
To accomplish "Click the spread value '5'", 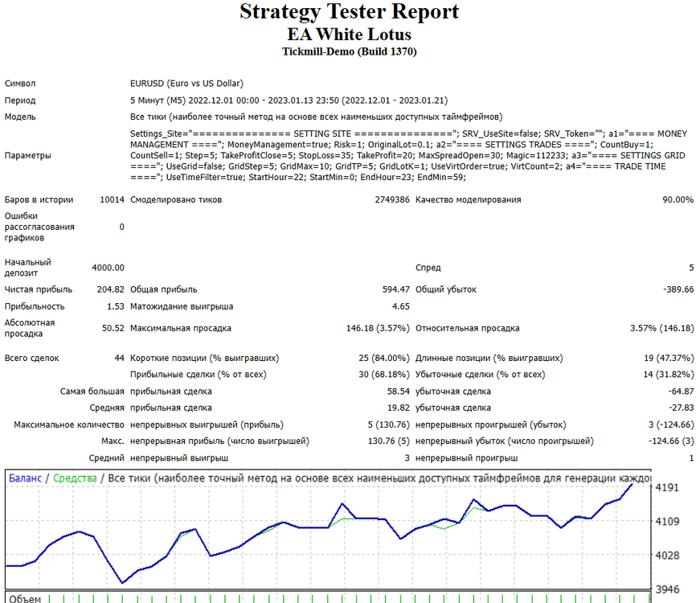I will point(691,268).
